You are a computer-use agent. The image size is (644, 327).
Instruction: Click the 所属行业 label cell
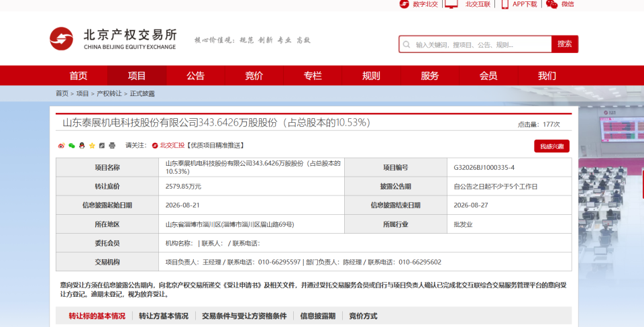tap(396, 224)
